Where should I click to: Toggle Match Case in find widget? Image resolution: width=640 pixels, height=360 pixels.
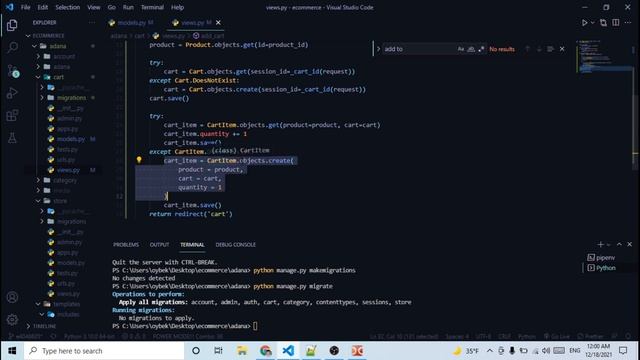pyautogui.click(x=461, y=49)
